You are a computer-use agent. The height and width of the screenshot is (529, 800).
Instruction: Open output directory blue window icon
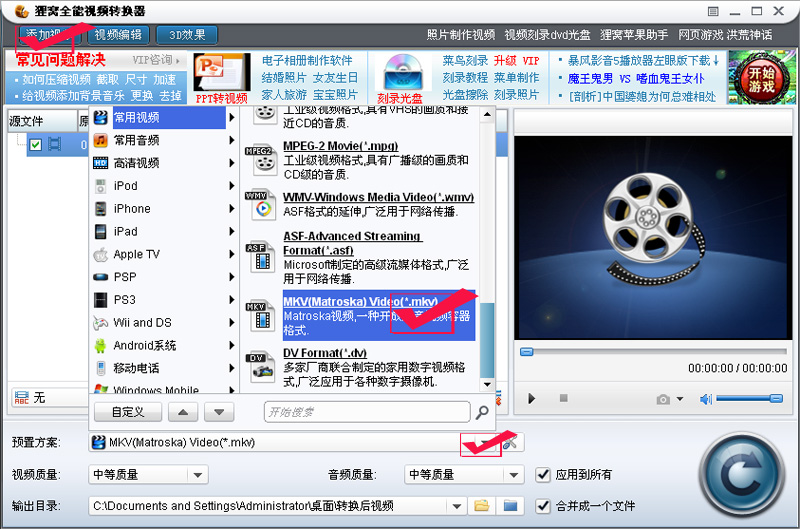[510, 506]
